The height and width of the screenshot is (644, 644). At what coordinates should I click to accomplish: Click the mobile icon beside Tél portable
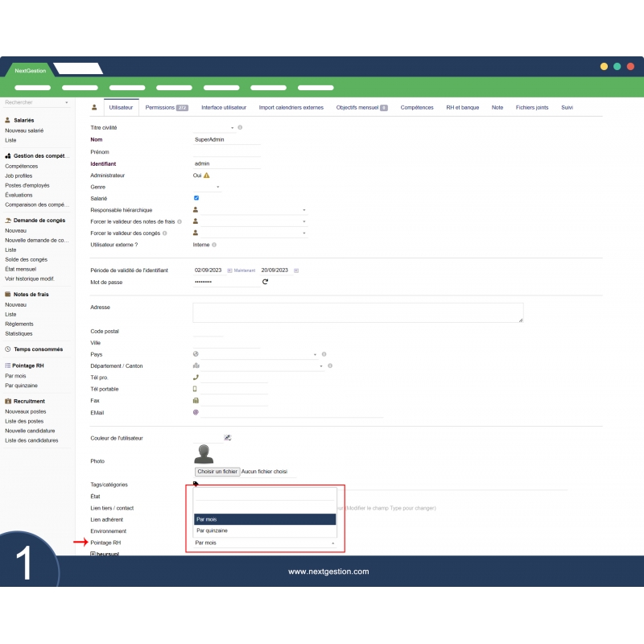tap(195, 389)
